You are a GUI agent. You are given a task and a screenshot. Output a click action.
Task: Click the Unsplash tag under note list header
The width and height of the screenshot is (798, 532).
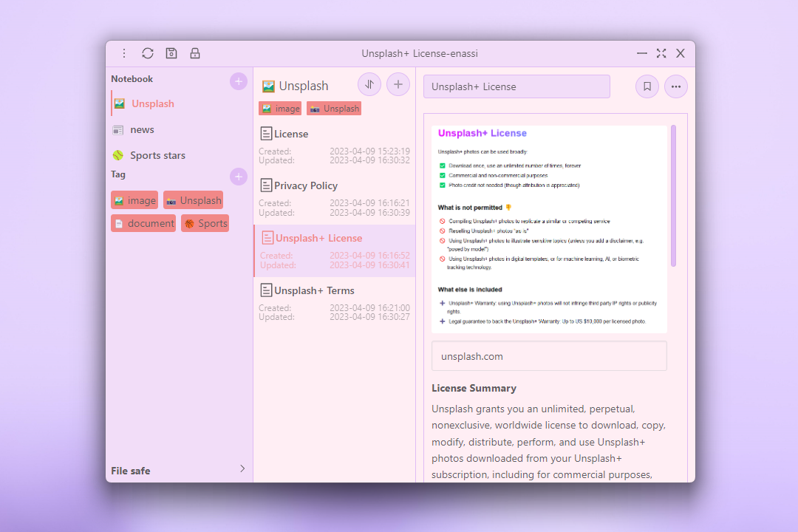click(334, 109)
